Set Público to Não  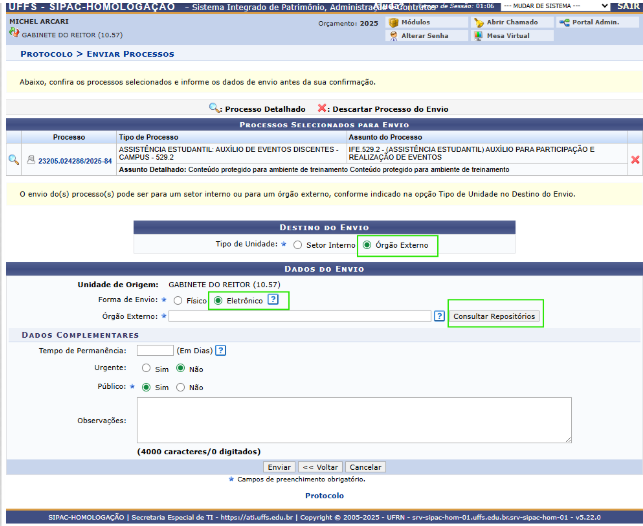[x=181, y=387]
